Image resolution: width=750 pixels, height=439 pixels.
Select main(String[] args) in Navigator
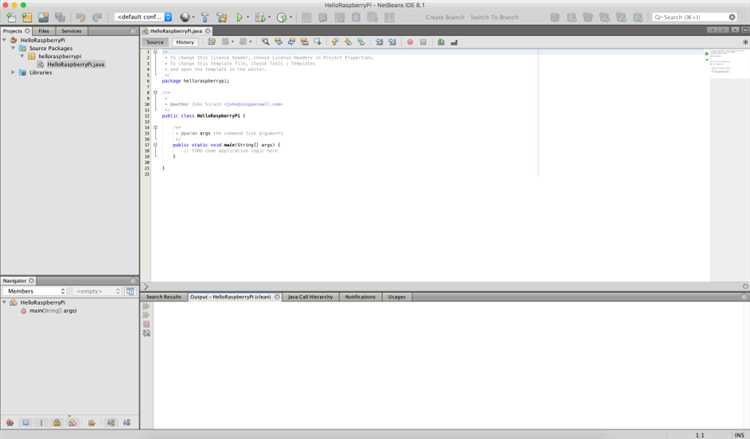point(53,311)
